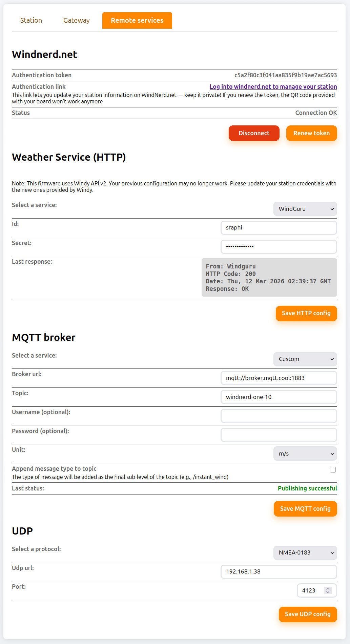
Task: Click the Windnerd.net heading
Action: (44, 55)
